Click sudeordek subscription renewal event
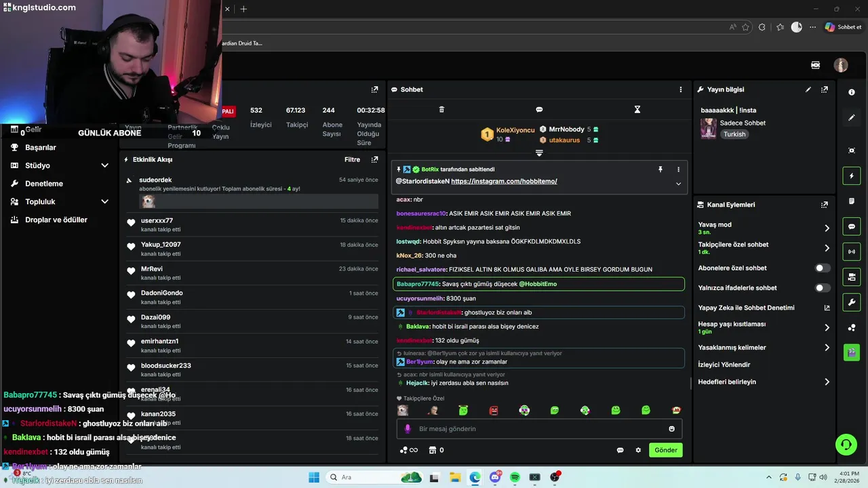The width and height of the screenshot is (868, 488). click(x=252, y=192)
